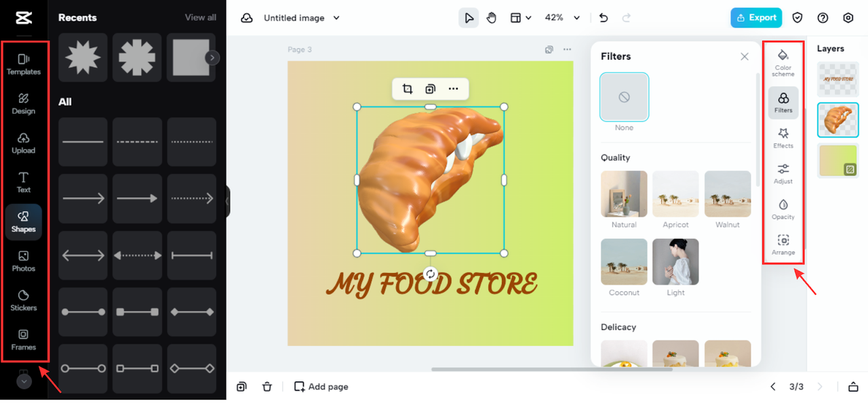Viewport: 868px width, 403px height.
Task: Apply the Apricot filter
Action: (x=675, y=194)
